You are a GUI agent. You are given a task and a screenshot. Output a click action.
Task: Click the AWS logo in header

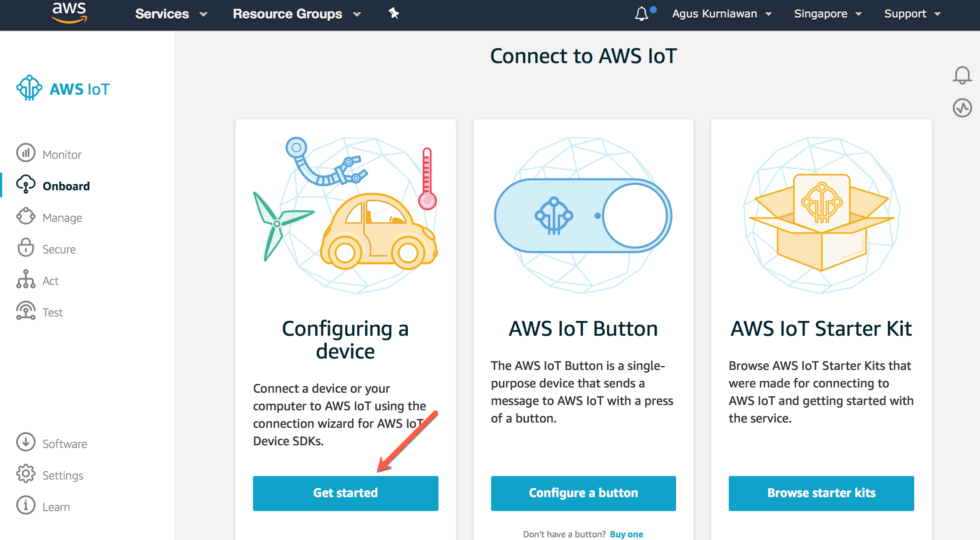pyautogui.click(x=69, y=13)
